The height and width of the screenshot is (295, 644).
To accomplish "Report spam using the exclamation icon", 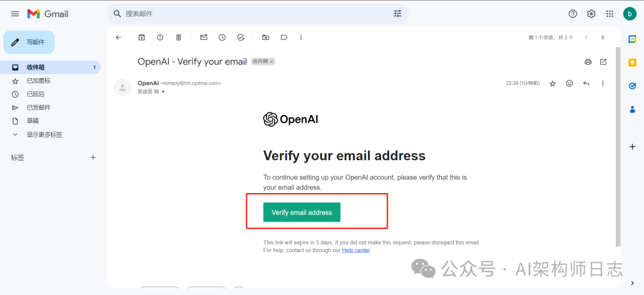I will 160,38.
